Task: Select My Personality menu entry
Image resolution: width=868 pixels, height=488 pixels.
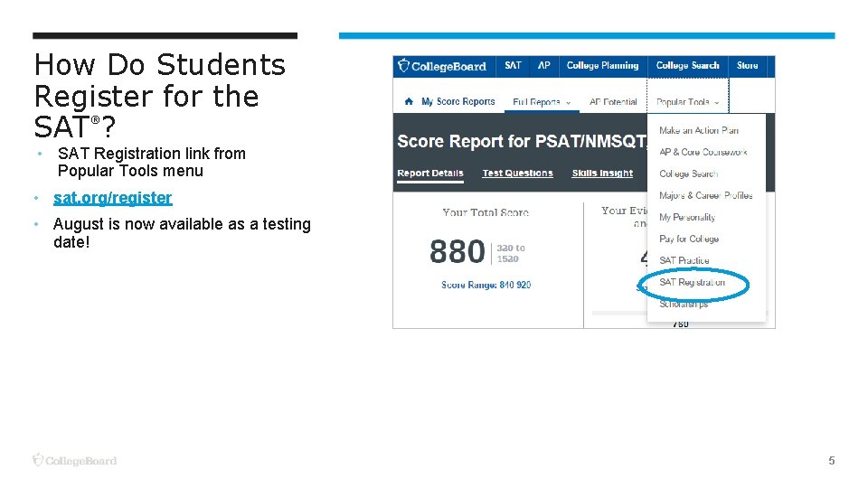Action: coord(687,217)
